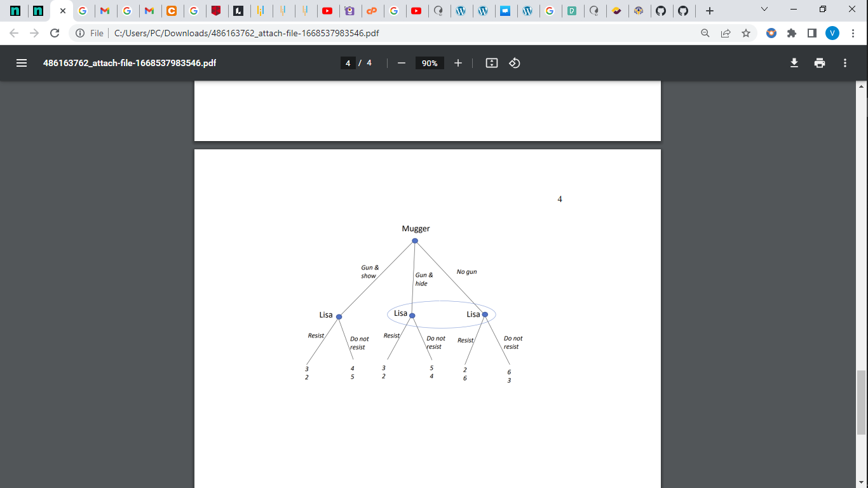The image size is (868, 488).
Task: Go back to the previous page
Action: click(x=14, y=33)
